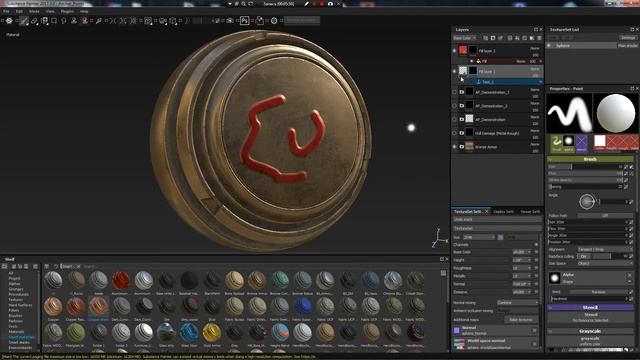Open the Mode menu
The image size is (640, 360).
(34, 11)
